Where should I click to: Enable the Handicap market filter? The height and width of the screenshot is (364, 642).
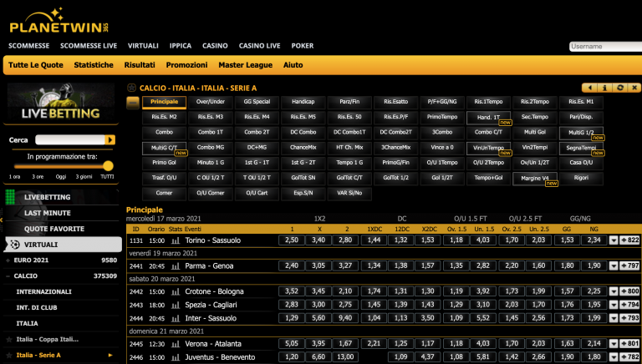pyautogui.click(x=303, y=102)
